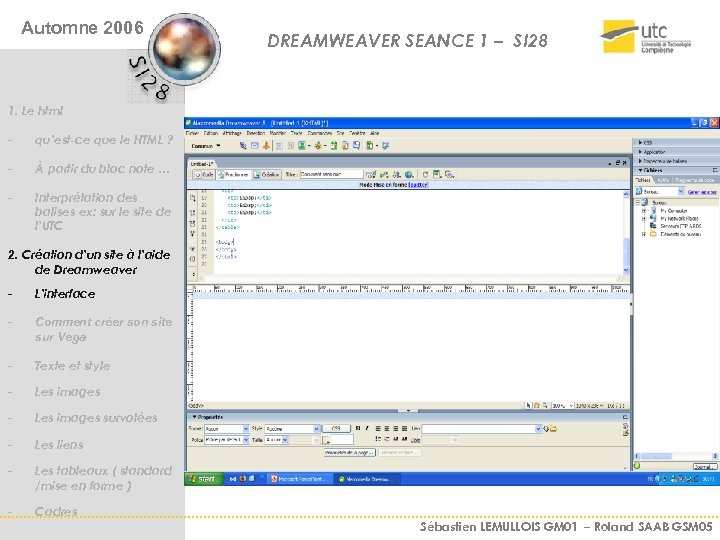The height and width of the screenshot is (540, 720).
Task: Click the Align left icon in Properties panel
Action: 378,428
